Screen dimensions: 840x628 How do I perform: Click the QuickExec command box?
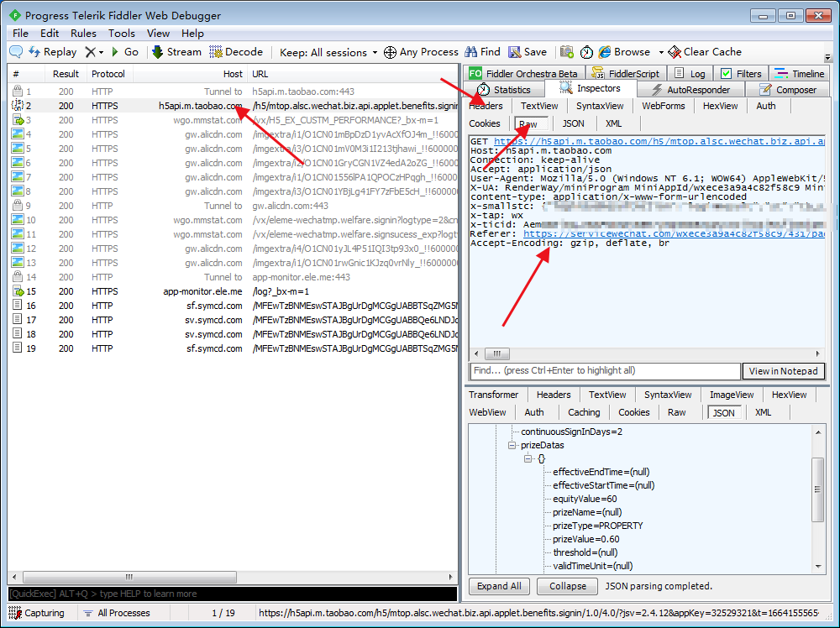click(x=233, y=594)
